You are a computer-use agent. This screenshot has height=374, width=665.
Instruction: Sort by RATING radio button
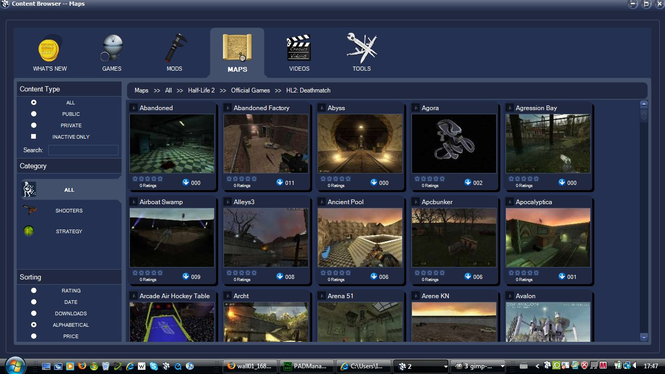34,290
